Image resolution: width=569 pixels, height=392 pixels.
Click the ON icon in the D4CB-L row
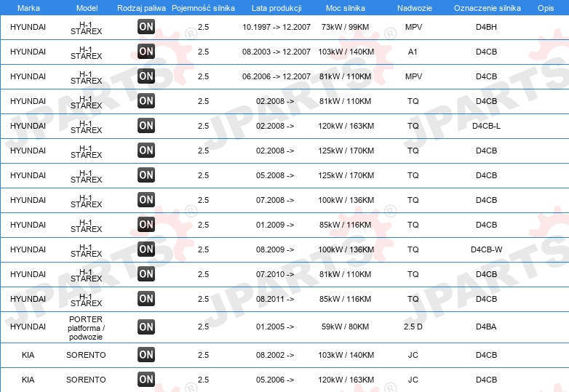146,126
